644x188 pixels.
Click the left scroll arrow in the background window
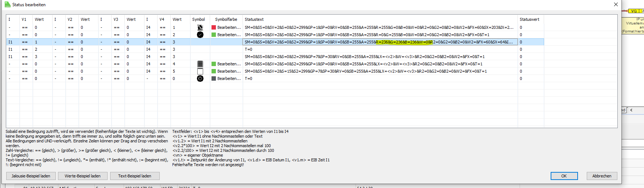(631, 110)
